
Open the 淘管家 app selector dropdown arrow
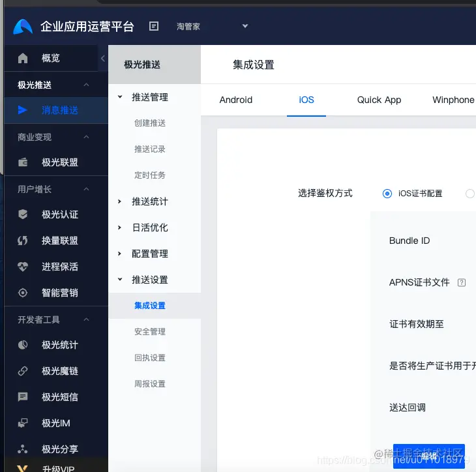pyautogui.click(x=245, y=26)
